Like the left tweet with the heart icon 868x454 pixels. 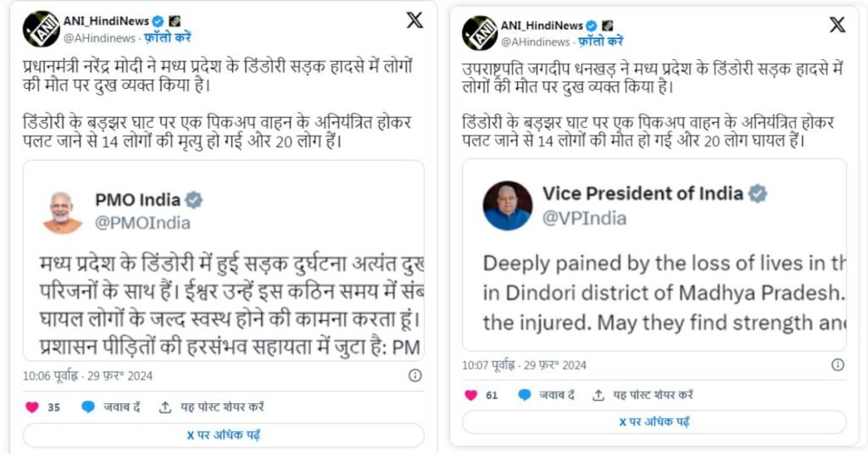tap(32, 407)
